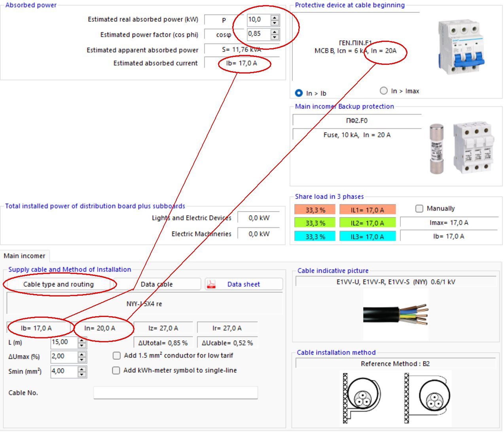504x434 pixels.
Task: Click the fuse and holder image
Action: click(x=461, y=149)
